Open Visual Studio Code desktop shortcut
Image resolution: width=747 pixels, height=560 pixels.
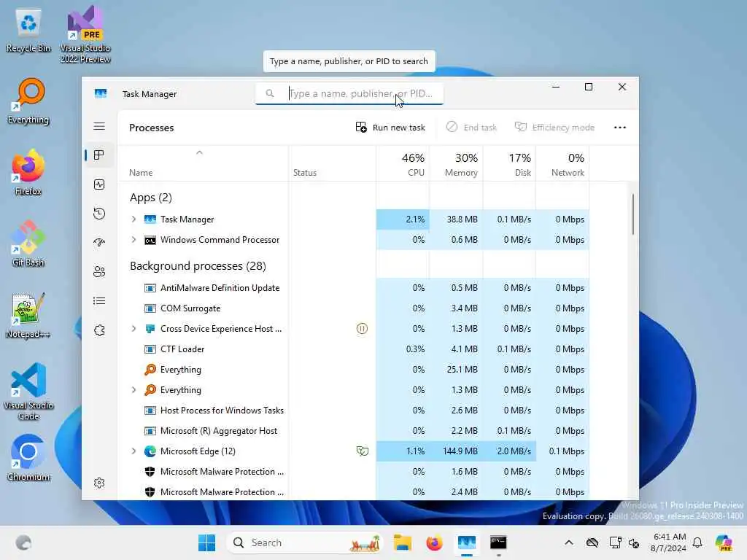pyautogui.click(x=28, y=392)
